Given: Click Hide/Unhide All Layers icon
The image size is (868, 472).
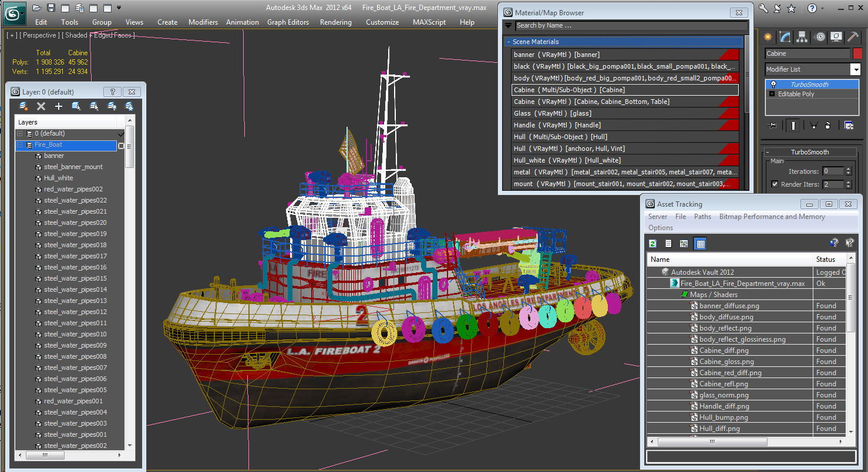Looking at the screenshot, I should click(x=112, y=106).
